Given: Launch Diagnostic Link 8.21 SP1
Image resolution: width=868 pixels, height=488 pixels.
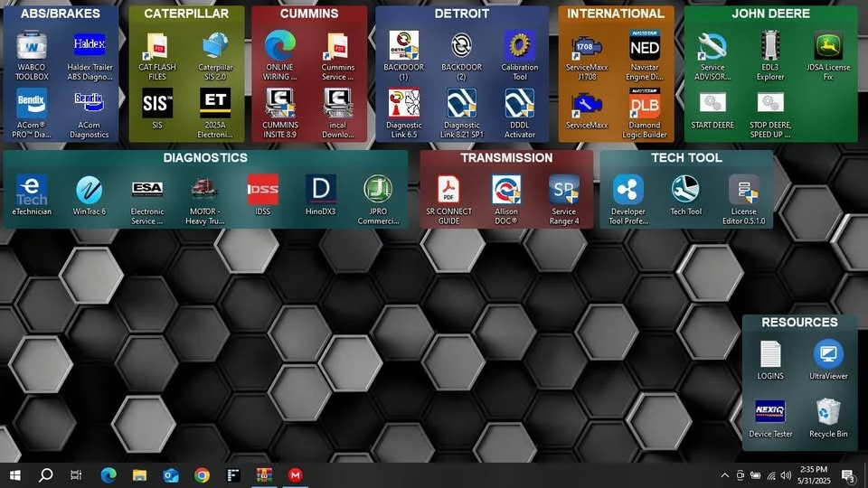Looking at the screenshot, I should pyautogui.click(x=462, y=114).
